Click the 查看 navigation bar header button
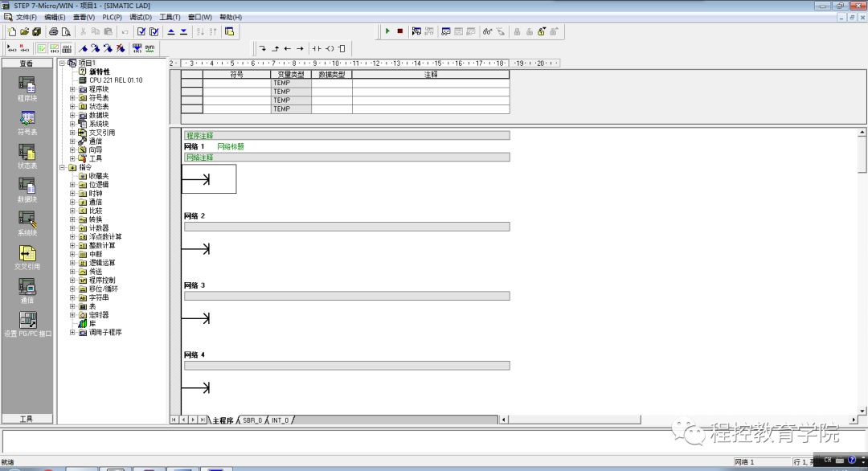This screenshot has width=868, height=471. 27,63
